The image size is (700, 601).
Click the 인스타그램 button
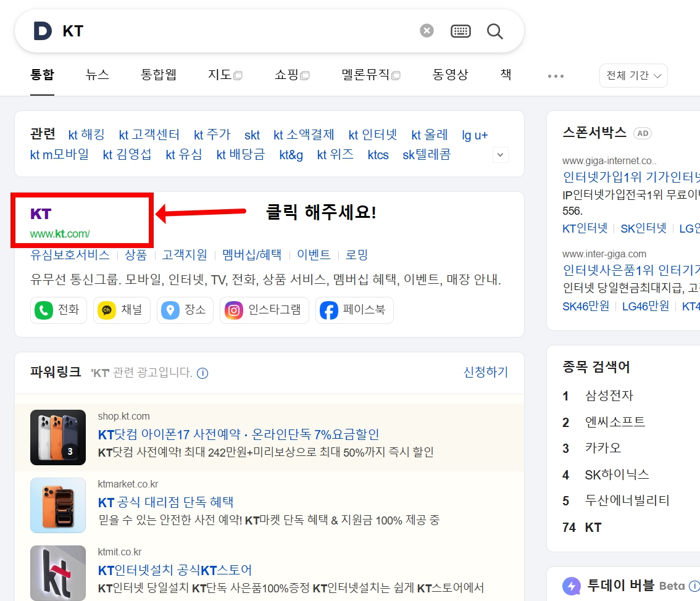click(x=264, y=310)
